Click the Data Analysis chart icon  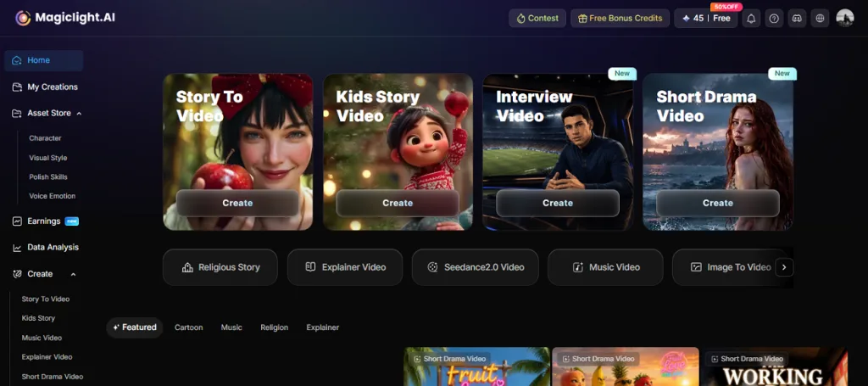[x=17, y=248]
